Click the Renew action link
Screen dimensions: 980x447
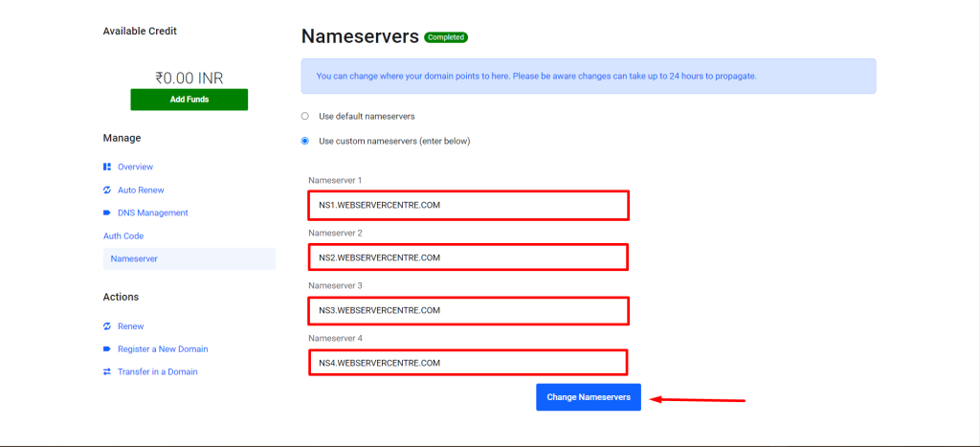(x=130, y=326)
